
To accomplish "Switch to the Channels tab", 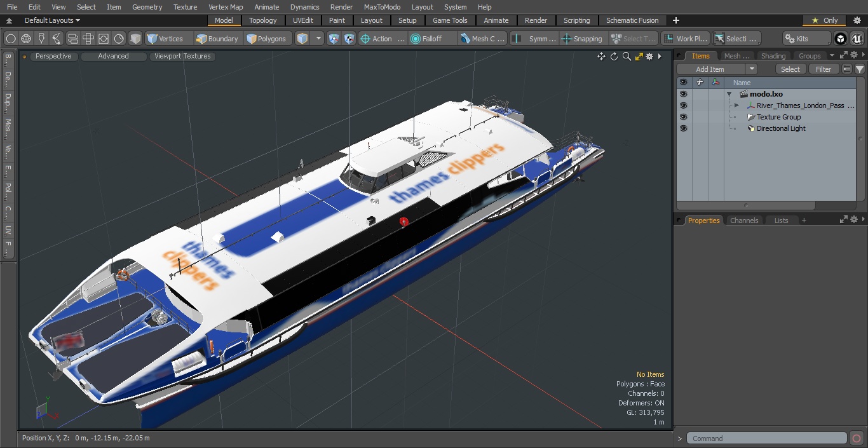I will [x=744, y=221].
